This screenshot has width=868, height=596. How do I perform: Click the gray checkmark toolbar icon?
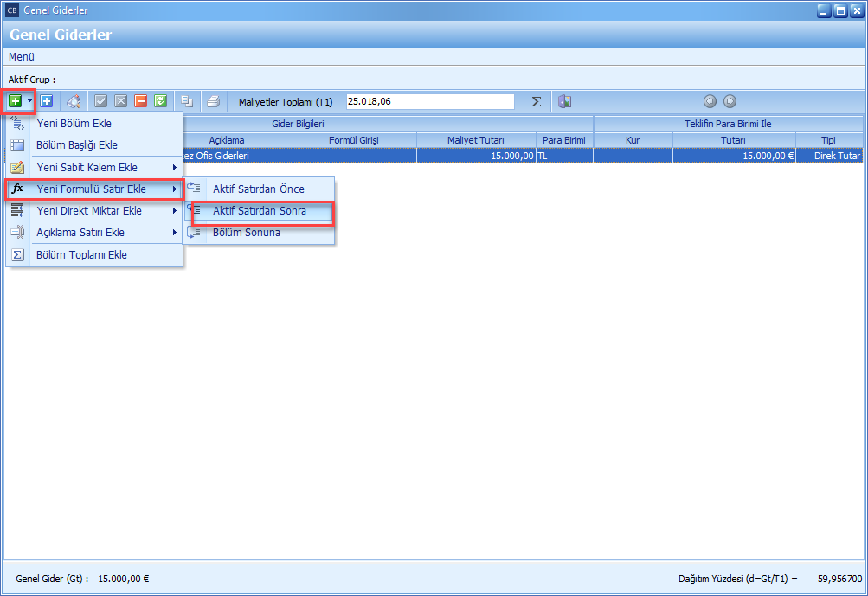click(101, 101)
